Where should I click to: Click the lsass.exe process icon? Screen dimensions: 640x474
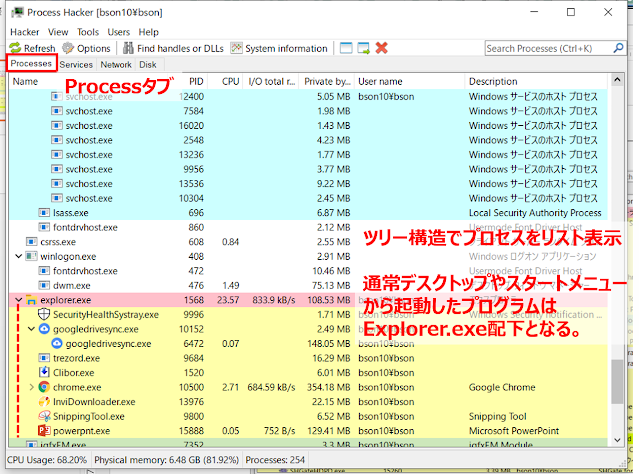pyautogui.click(x=44, y=213)
